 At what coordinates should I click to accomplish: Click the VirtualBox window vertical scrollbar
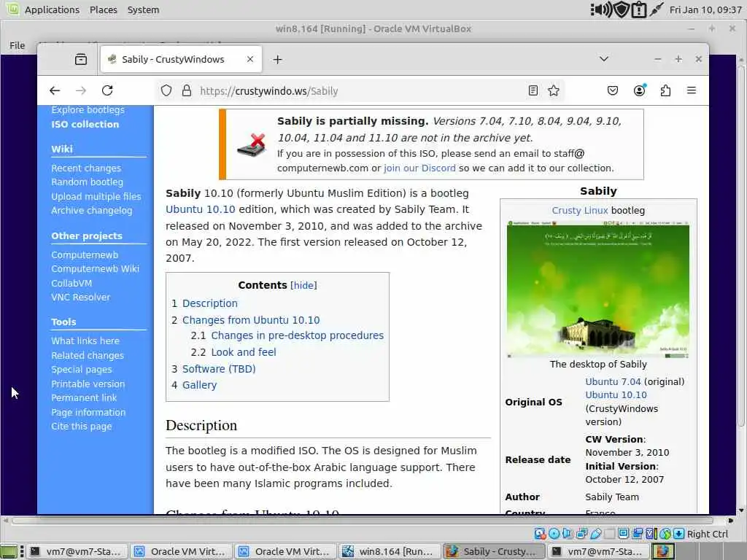tap(741, 246)
